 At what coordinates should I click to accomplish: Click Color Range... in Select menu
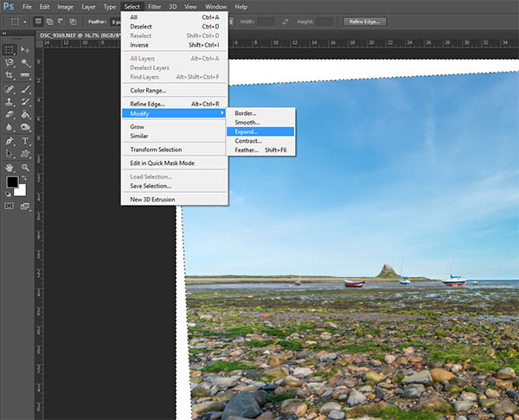pyautogui.click(x=148, y=91)
